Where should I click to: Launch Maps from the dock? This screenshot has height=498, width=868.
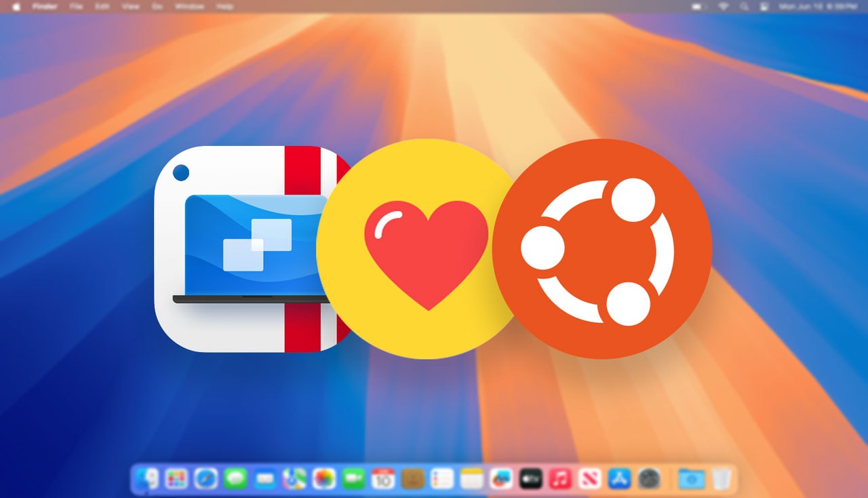(294, 479)
